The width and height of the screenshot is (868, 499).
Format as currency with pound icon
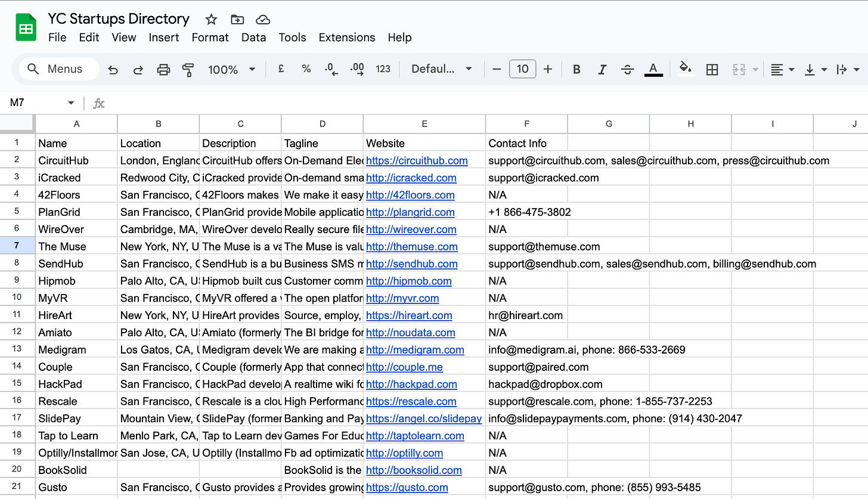[x=281, y=69]
